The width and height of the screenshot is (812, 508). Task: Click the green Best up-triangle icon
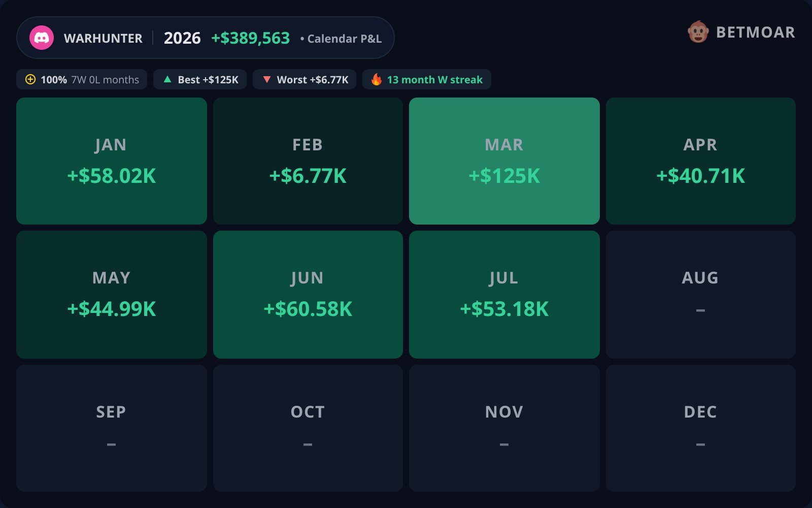click(167, 79)
